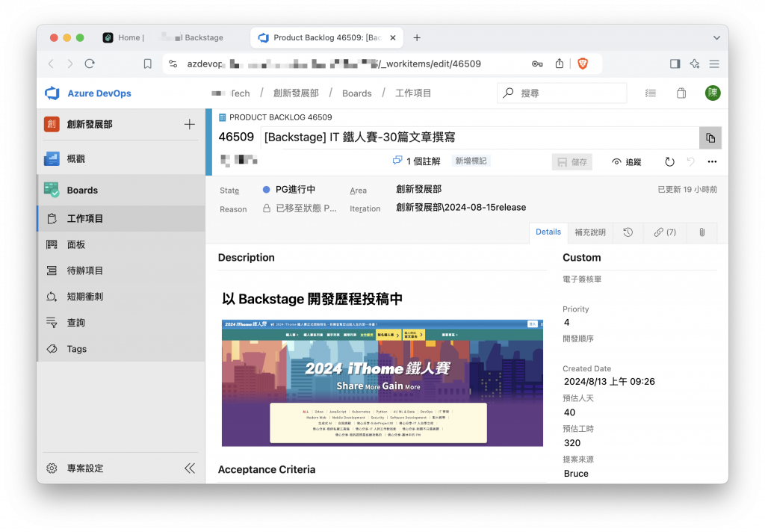765x532 pixels.
Task: Expand the tab list chevron at the top right
Action: point(716,37)
